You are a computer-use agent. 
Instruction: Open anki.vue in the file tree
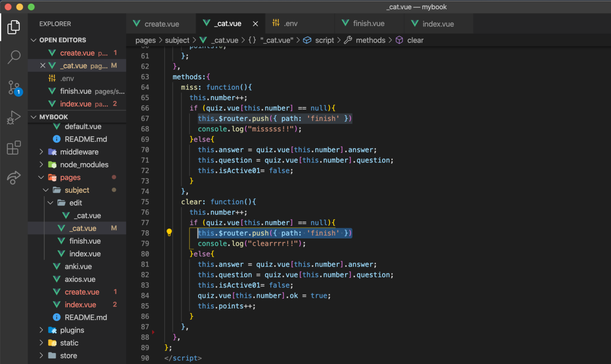[77, 266]
